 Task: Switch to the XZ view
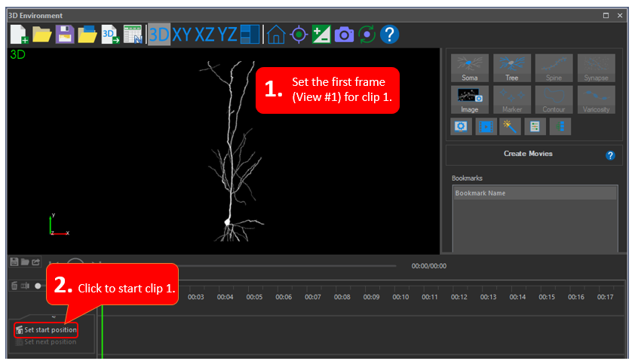[x=204, y=34]
